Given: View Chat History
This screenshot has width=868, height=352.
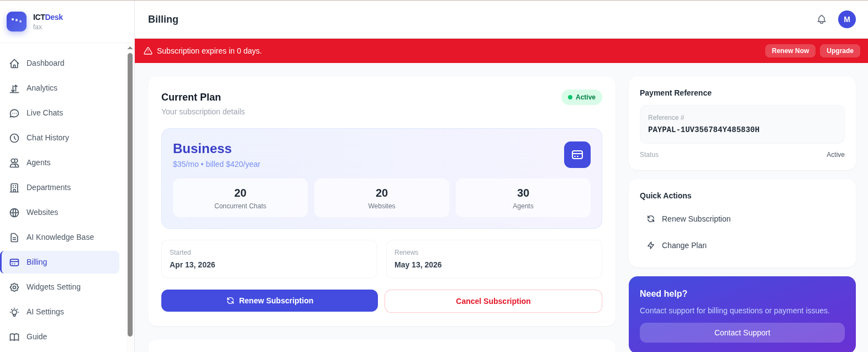Looking at the screenshot, I should pos(60,138).
